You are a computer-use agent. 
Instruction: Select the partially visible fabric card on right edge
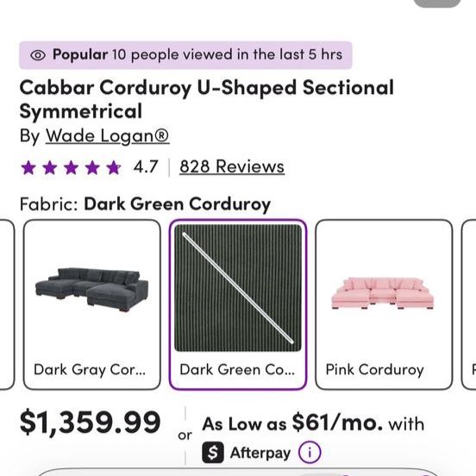(469, 304)
